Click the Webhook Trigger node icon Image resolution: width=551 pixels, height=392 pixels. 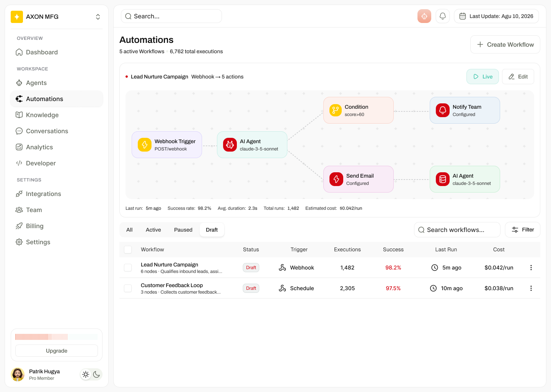click(145, 145)
